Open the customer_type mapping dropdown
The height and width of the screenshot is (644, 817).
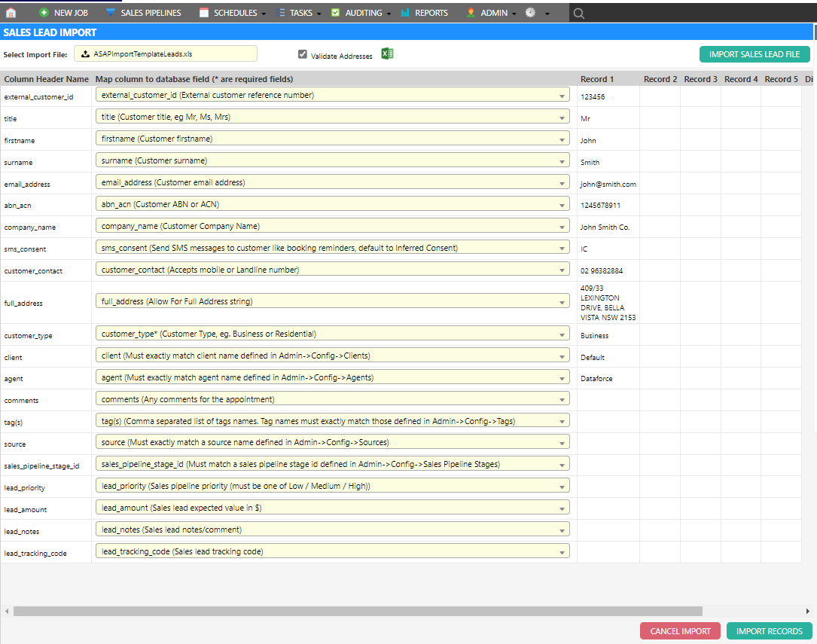[x=332, y=334]
